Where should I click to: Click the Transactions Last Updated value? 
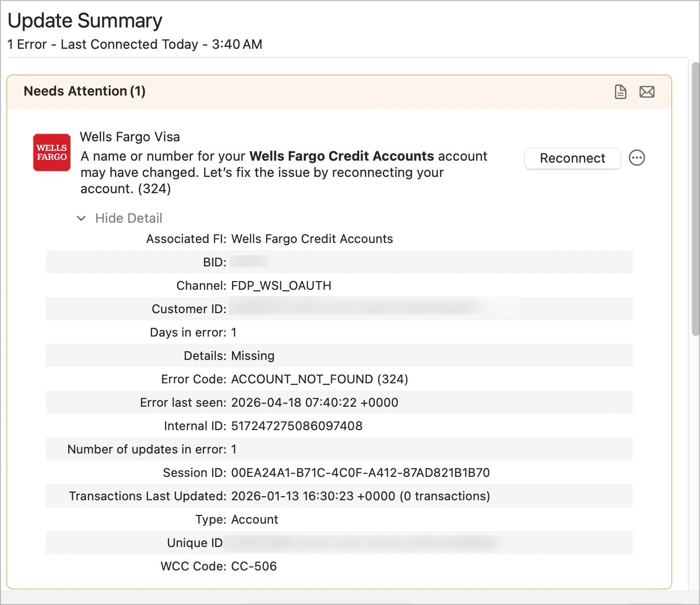click(x=361, y=496)
